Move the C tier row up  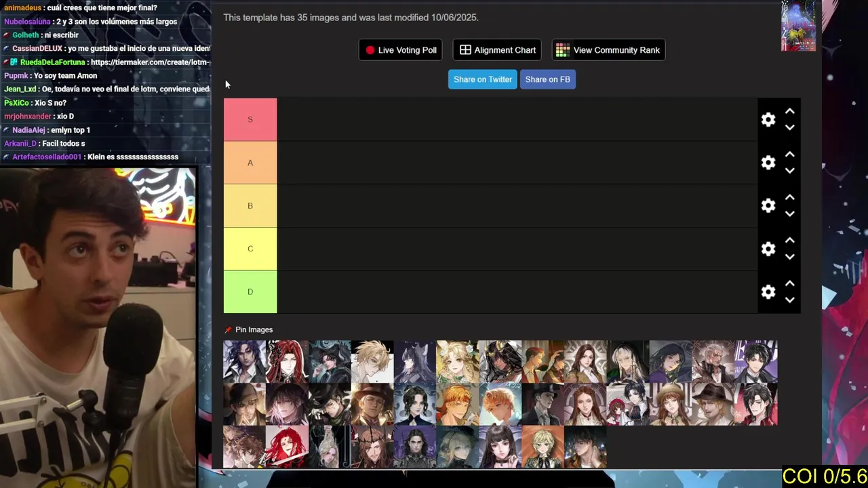(x=789, y=241)
